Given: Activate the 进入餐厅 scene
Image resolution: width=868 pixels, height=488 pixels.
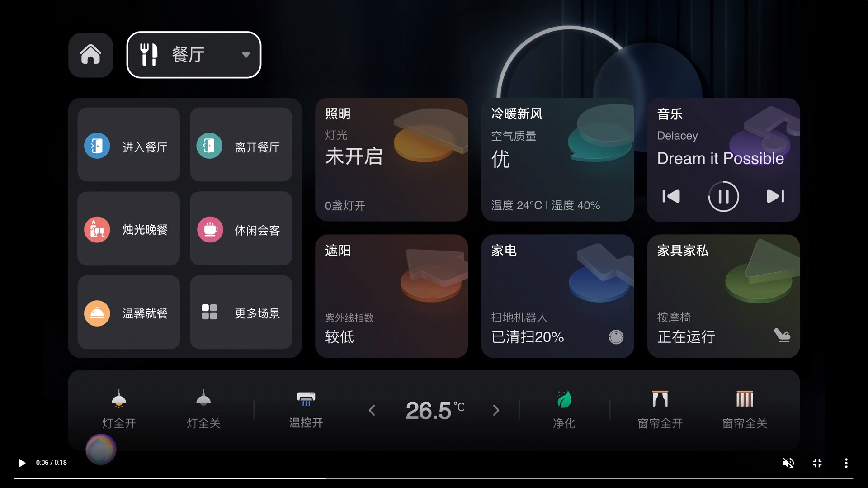Looking at the screenshot, I should click(x=129, y=145).
